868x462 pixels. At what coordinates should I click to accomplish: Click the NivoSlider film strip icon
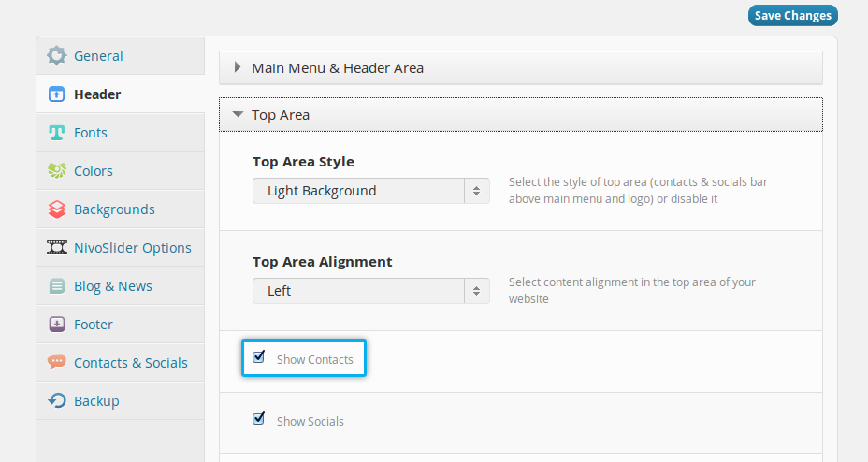point(57,248)
